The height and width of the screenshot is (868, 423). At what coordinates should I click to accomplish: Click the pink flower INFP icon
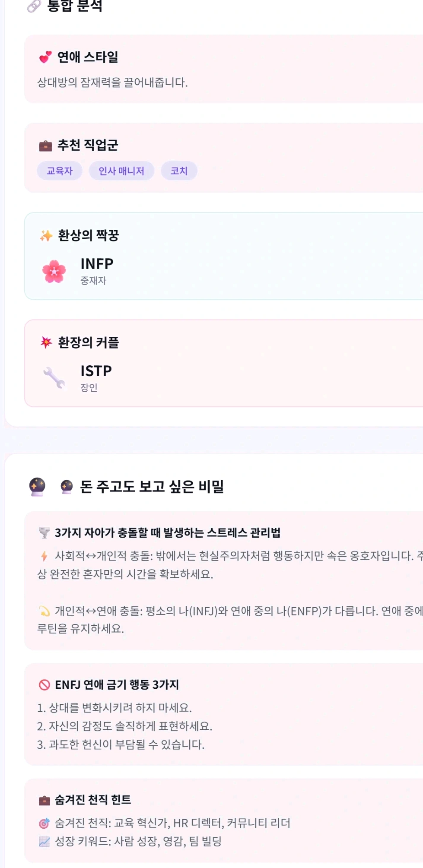[x=54, y=271]
